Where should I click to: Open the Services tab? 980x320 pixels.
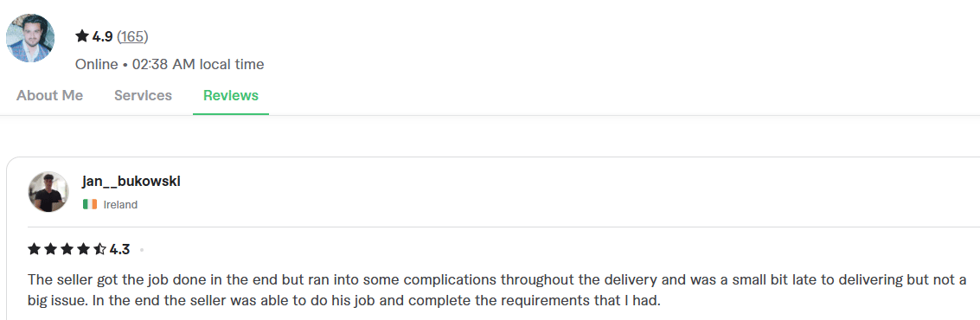click(143, 96)
